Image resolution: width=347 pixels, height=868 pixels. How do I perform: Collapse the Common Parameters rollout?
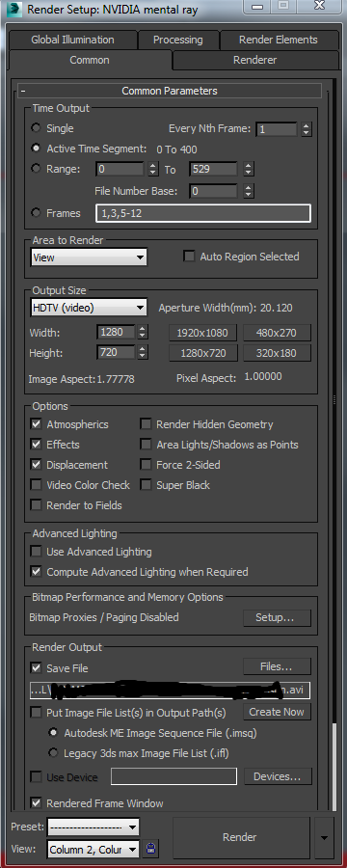(x=170, y=91)
